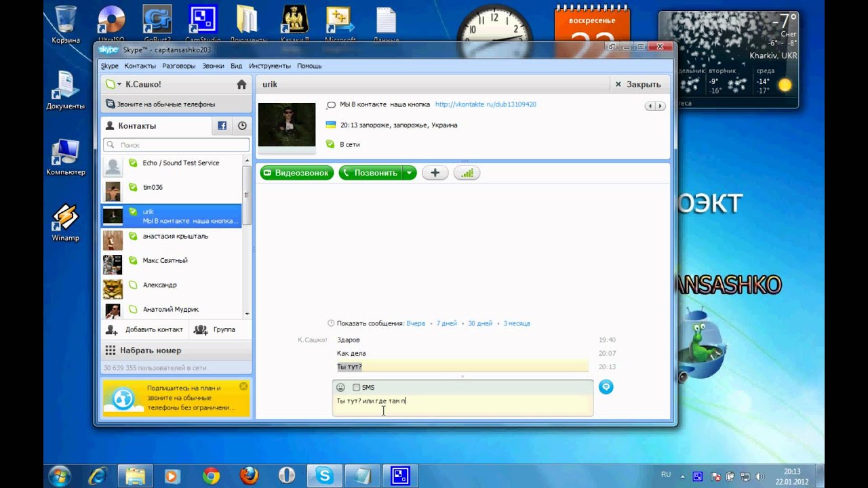Open the status dropdown next to К.Сашко!

pos(119,85)
